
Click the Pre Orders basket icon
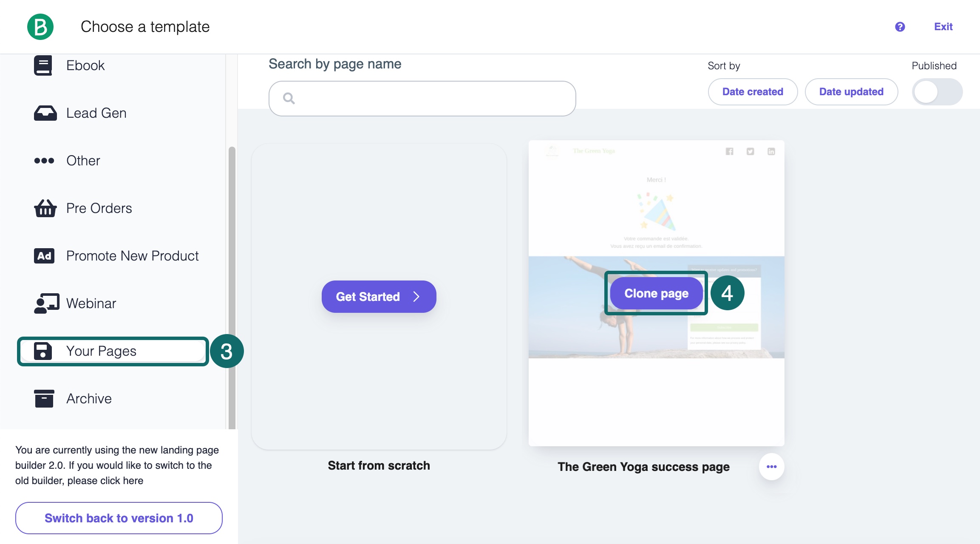pyautogui.click(x=45, y=208)
